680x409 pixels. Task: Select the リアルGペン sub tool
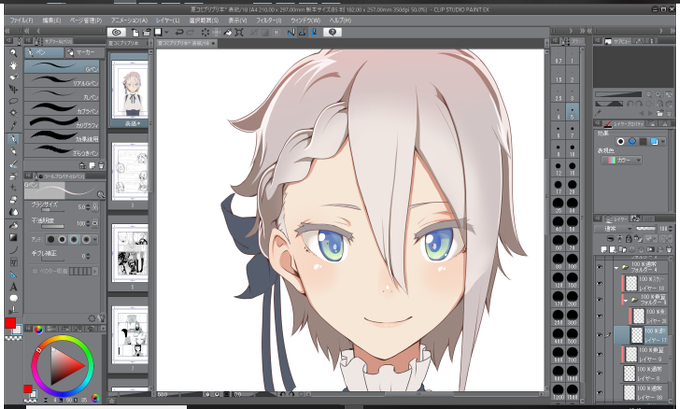pos(62,81)
